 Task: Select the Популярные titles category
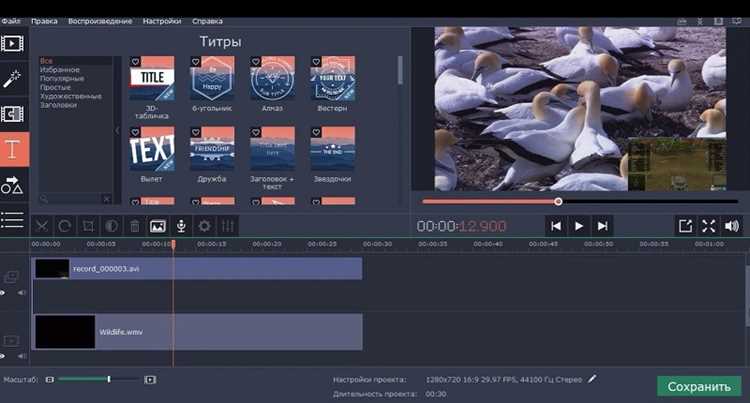pyautogui.click(x=62, y=78)
